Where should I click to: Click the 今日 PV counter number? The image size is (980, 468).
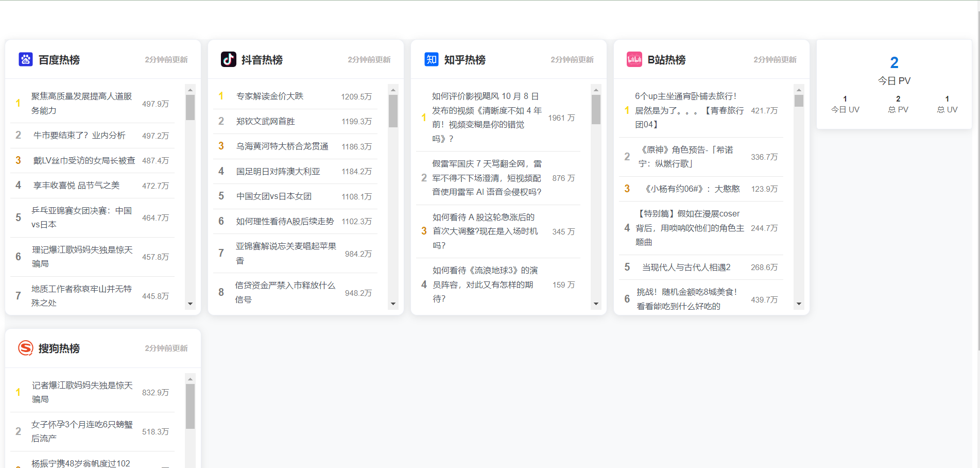tap(894, 63)
